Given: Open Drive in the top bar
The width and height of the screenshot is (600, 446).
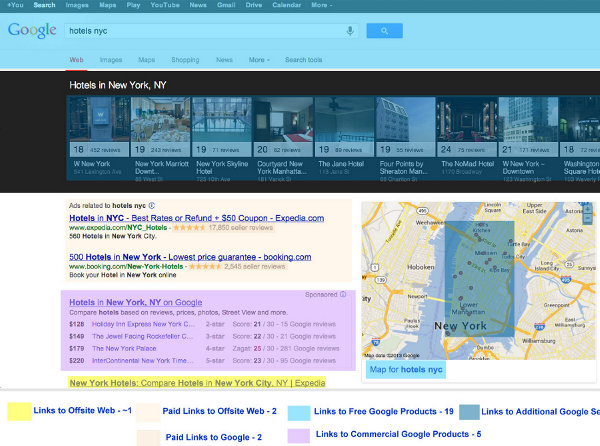Looking at the screenshot, I should coord(254,5).
